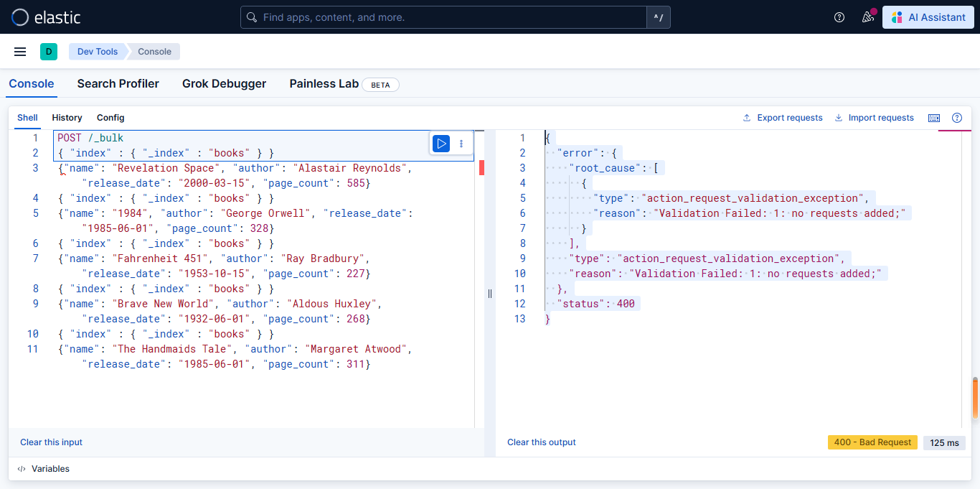Go to Dev Tools breadcrumb
The height and width of the screenshot is (489, 980).
pyautogui.click(x=98, y=52)
